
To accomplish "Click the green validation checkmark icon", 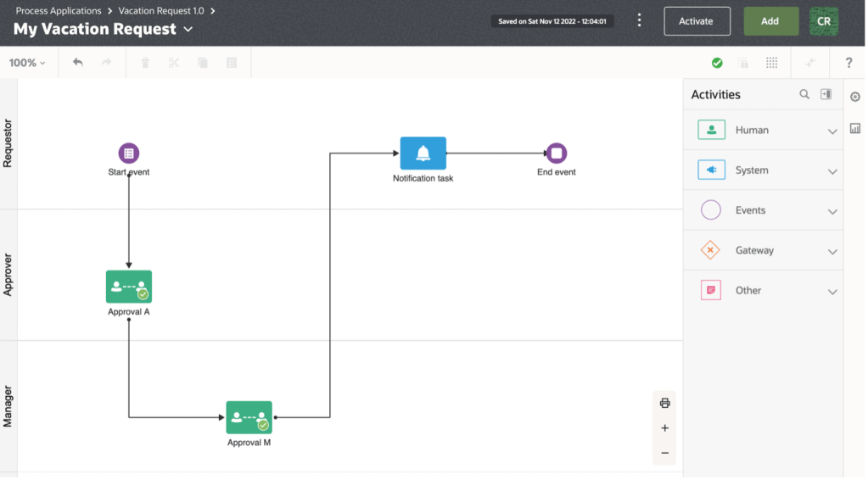I will click(x=717, y=63).
